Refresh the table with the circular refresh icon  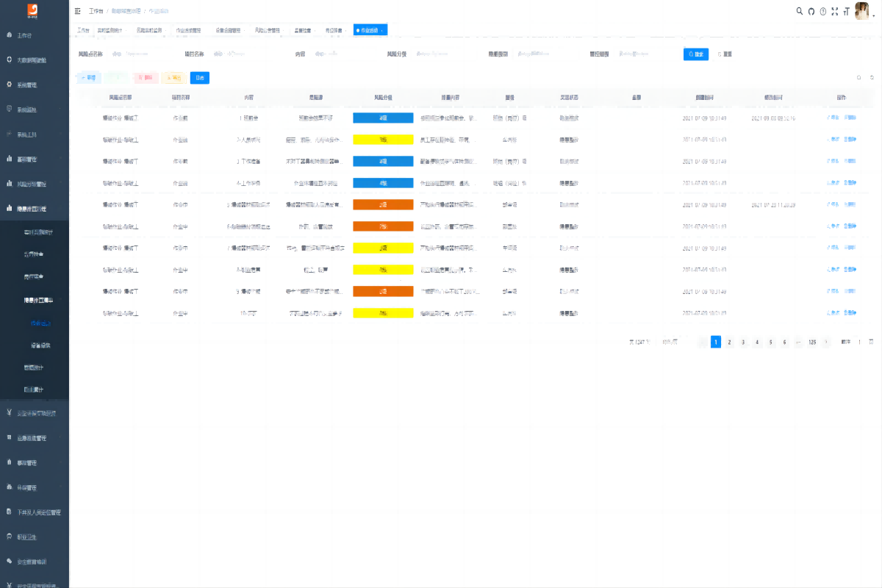pyautogui.click(x=872, y=77)
